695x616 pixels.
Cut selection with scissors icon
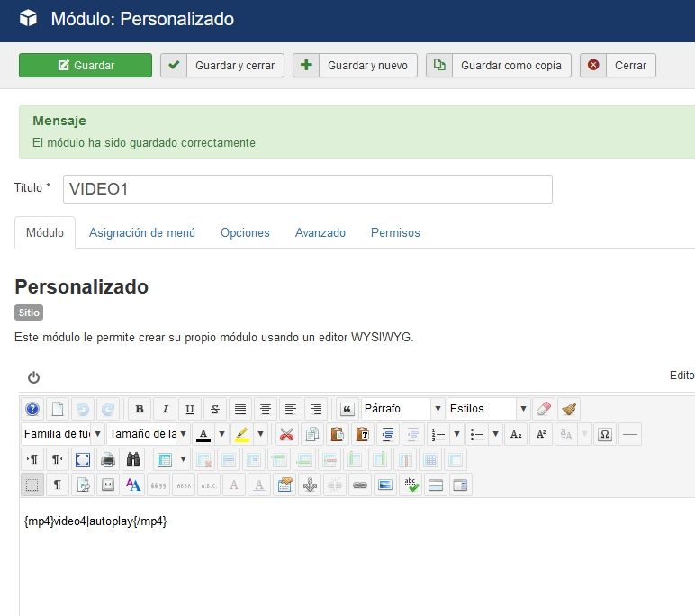point(287,434)
